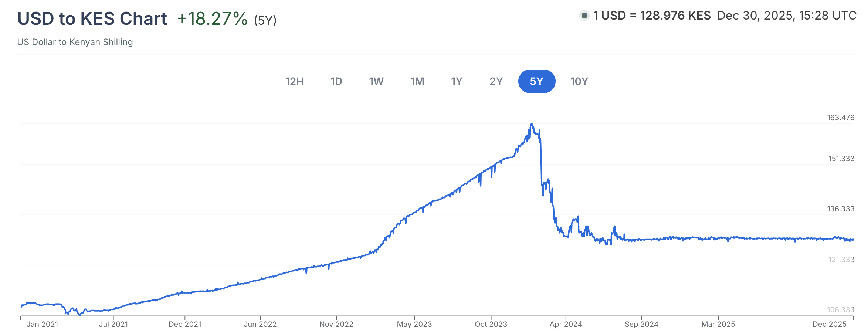Expand chart to 10Y range
The height and width of the screenshot is (332, 868).
pyautogui.click(x=579, y=81)
